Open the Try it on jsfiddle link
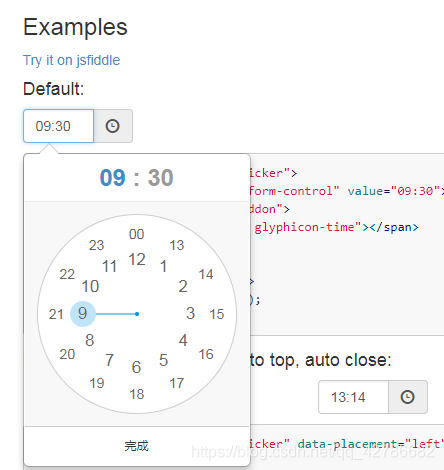Viewport: 444px width, 470px height. (71, 60)
